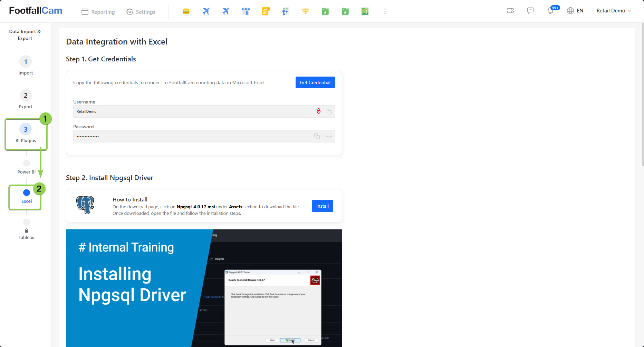644x347 pixels.
Task: Go to step 2 Export
Action: pos(26,99)
